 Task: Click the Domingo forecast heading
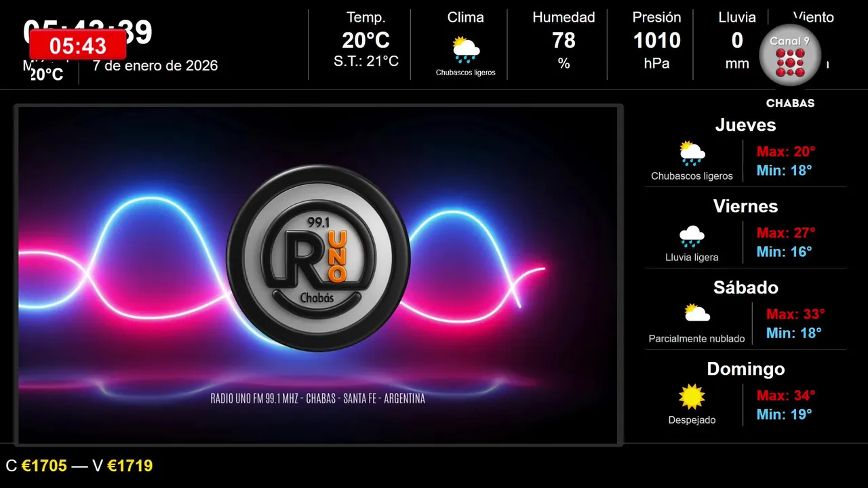(745, 369)
